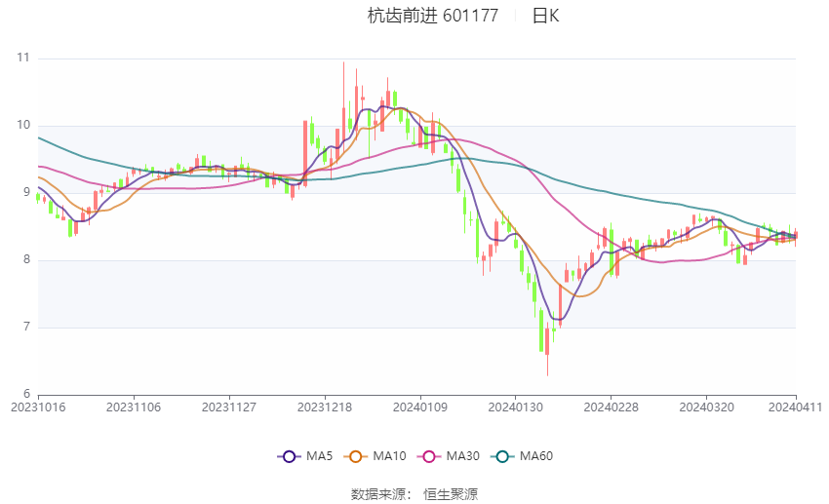This screenshot has height=504, width=829.
Task: Click the stock title 杭齿前进 601177
Action: (432, 16)
